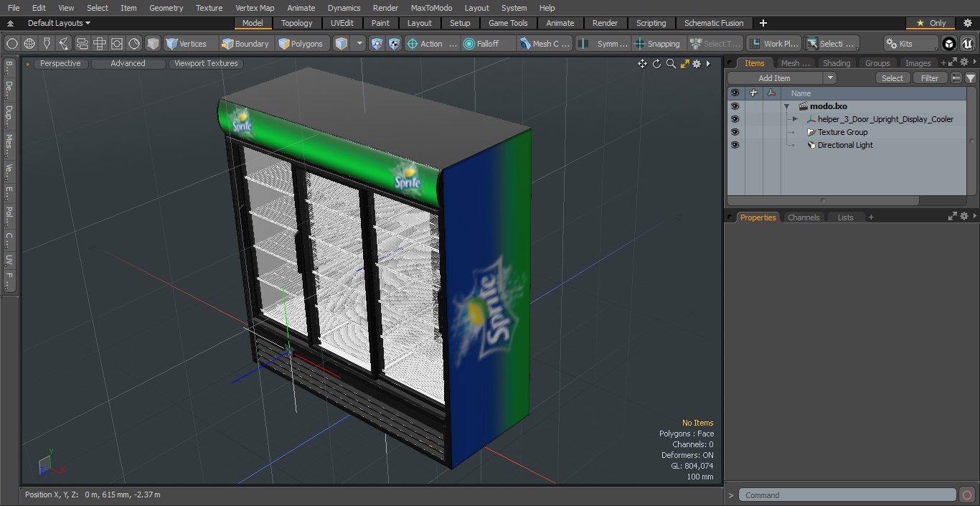The width and height of the screenshot is (980, 506).
Task: Click the first cube-with-center icon
Action: click(377, 44)
